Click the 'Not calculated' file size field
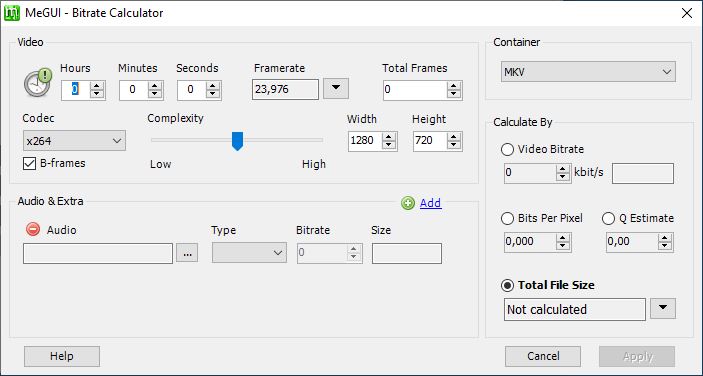703x376 pixels. (575, 309)
